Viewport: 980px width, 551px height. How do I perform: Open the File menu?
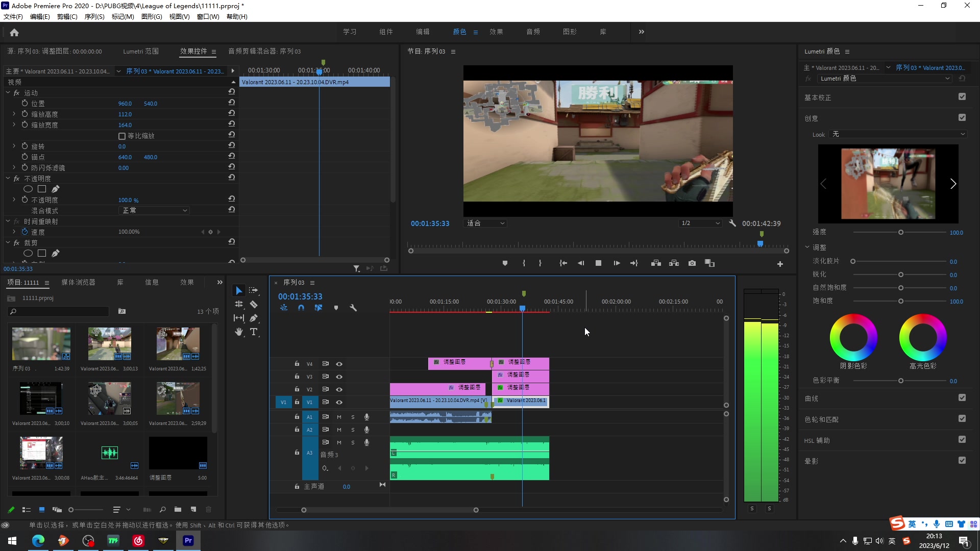tap(13, 16)
